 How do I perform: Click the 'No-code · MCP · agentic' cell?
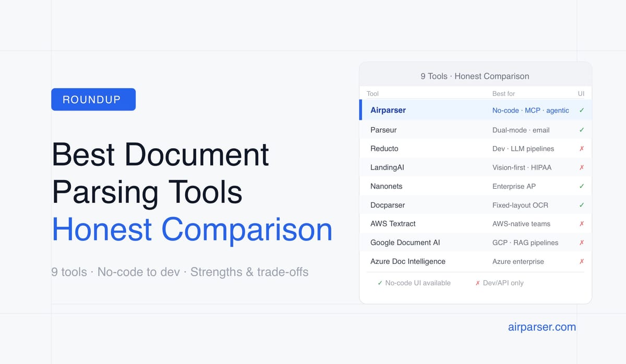pyautogui.click(x=531, y=111)
